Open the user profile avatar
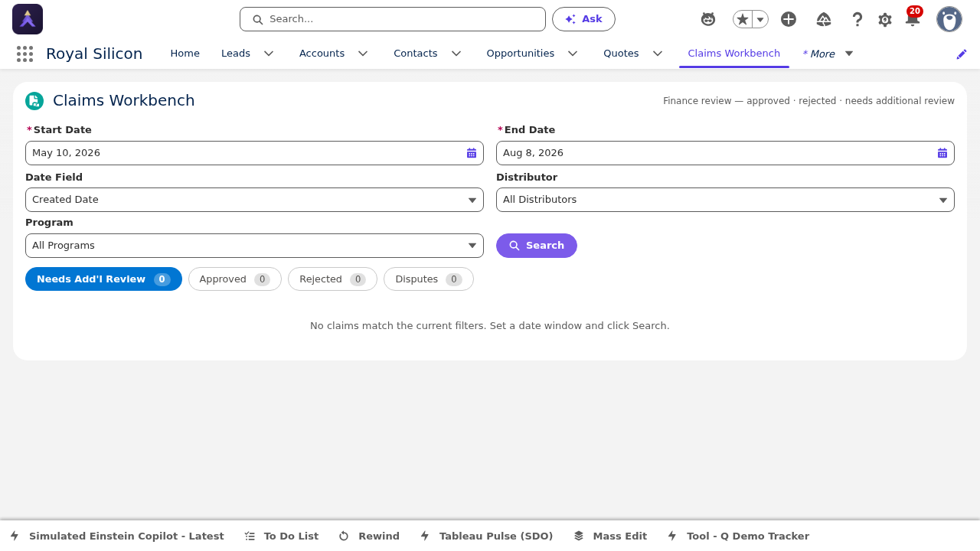Image resolution: width=980 pixels, height=551 pixels. (x=949, y=19)
